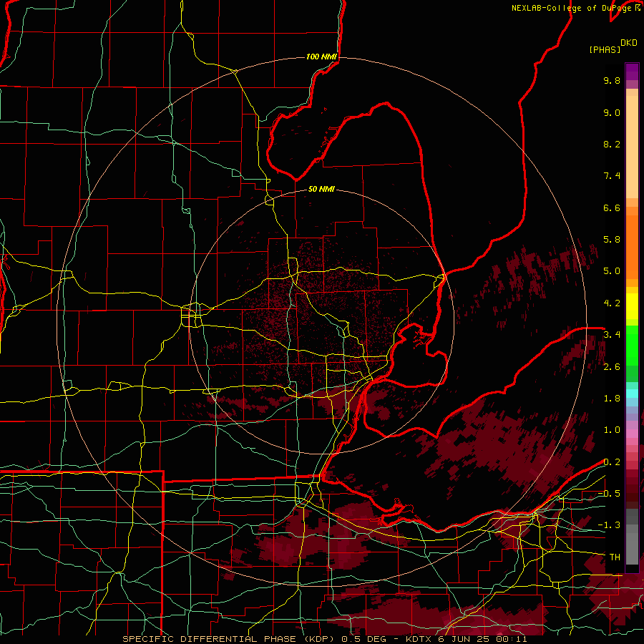Screen dimensions: 644x644
Task: Select the 0.2 scale value
Action: pyautogui.click(x=612, y=462)
